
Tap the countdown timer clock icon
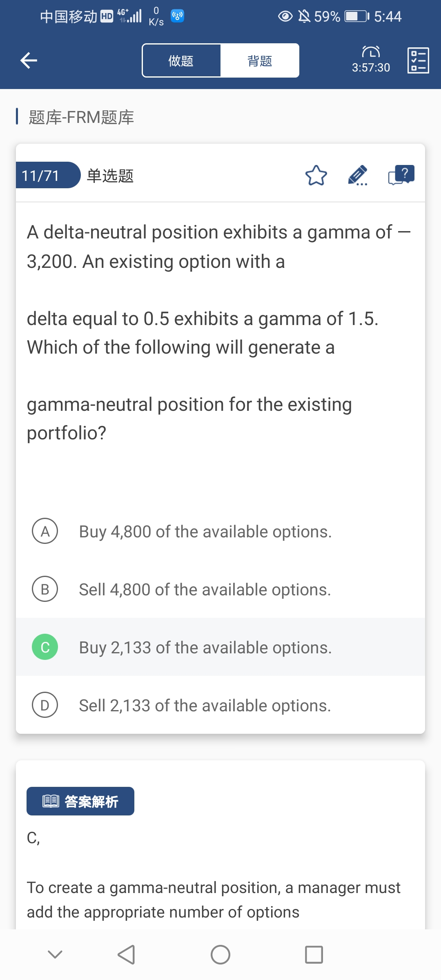[371, 52]
